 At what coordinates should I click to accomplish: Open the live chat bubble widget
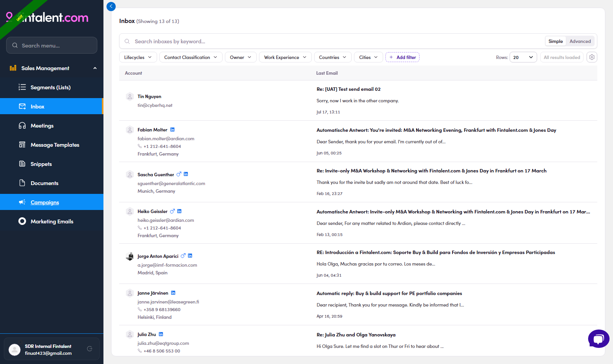pos(598,339)
